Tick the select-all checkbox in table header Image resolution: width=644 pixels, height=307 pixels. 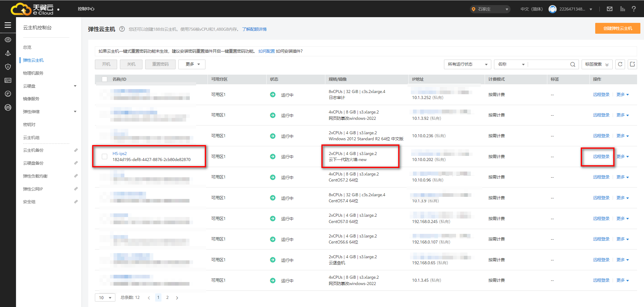(x=105, y=79)
